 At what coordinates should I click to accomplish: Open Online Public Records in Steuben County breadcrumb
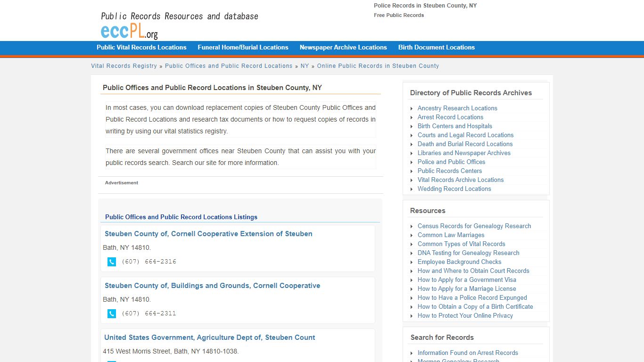tap(378, 66)
